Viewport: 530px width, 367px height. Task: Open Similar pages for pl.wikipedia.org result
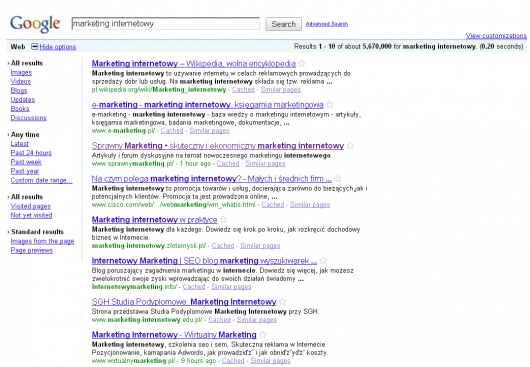coord(281,90)
